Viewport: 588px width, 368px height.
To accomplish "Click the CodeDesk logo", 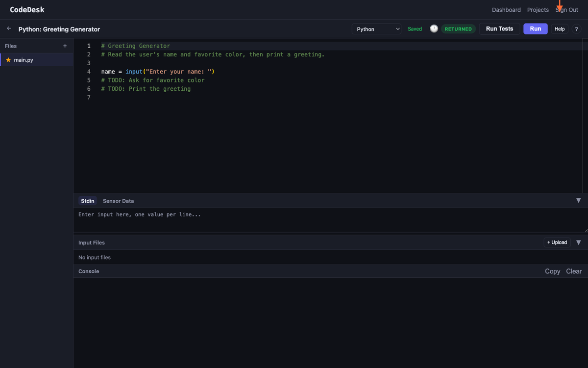I will point(27,10).
